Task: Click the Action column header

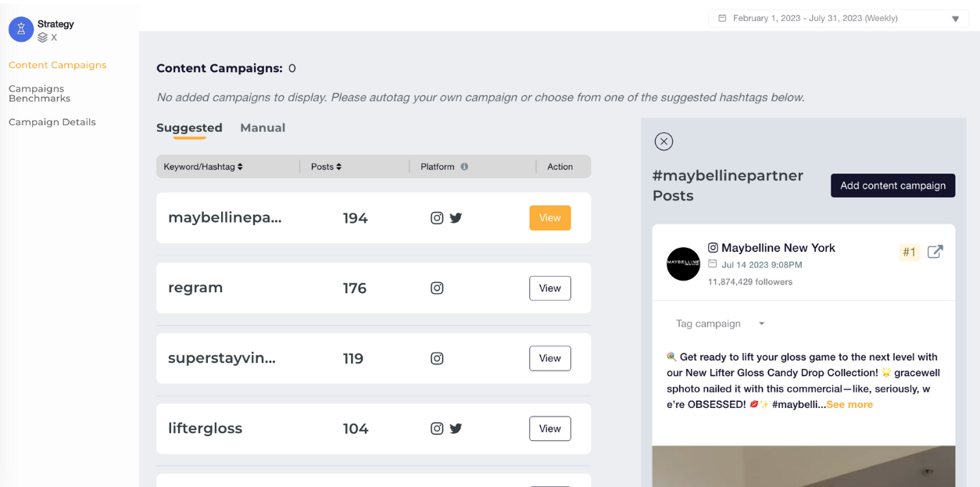Action: [x=560, y=167]
